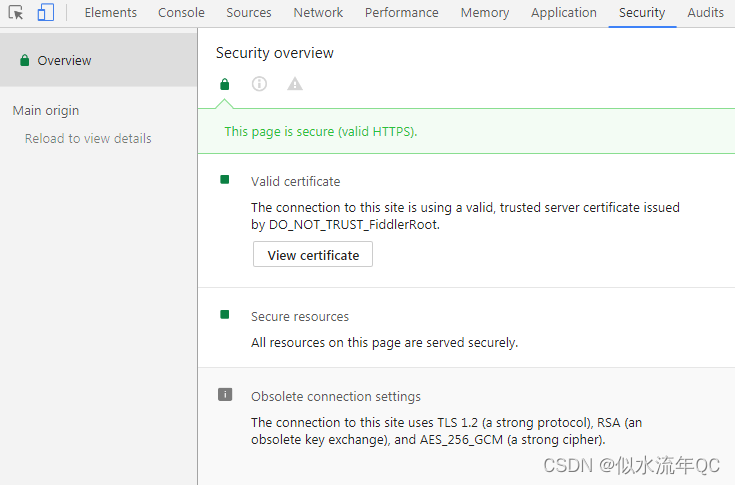Viewport: 735px width, 485px height.
Task: Click the warning triangle icon in Security overview
Action: [x=295, y=84]
